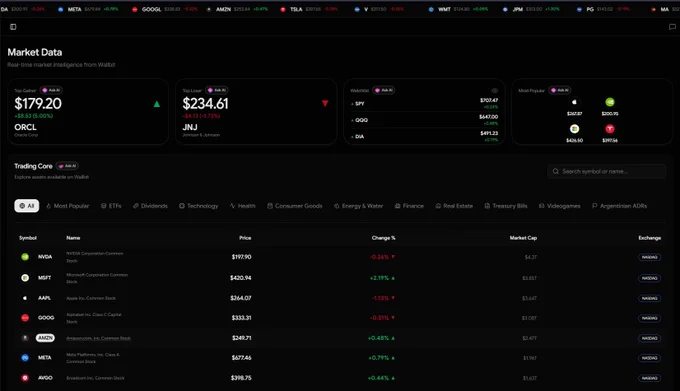This screenshot has width=680, height=391.
Task: Click the MSFT price $420.94
Action: pyautogui.click(x=241, y=278)
